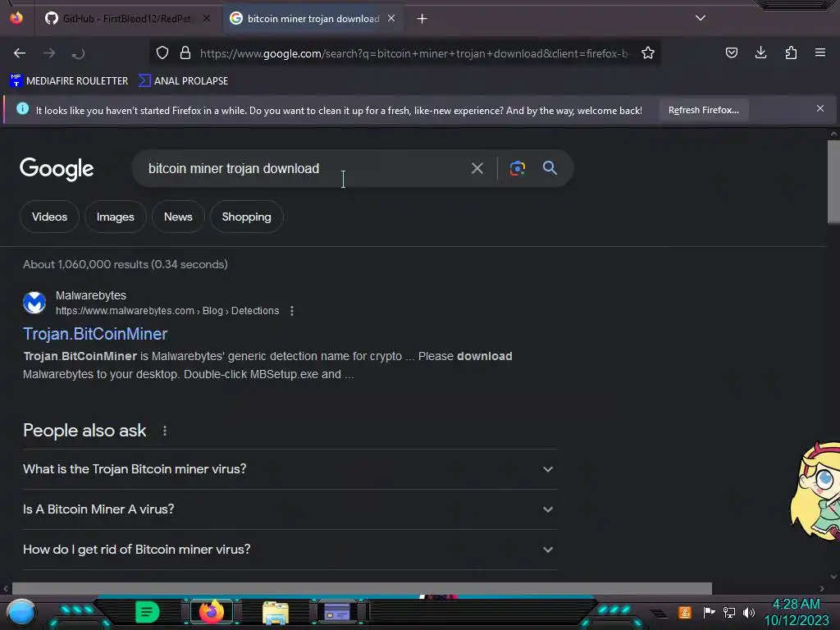Filter results by Videos

pyautogui.click(x=49, y=217)
